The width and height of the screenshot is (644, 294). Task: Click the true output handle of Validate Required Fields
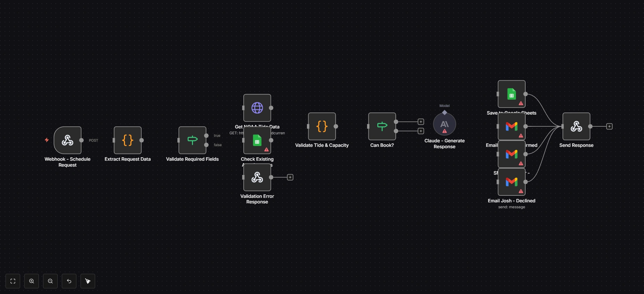click(x=206, y=136)
